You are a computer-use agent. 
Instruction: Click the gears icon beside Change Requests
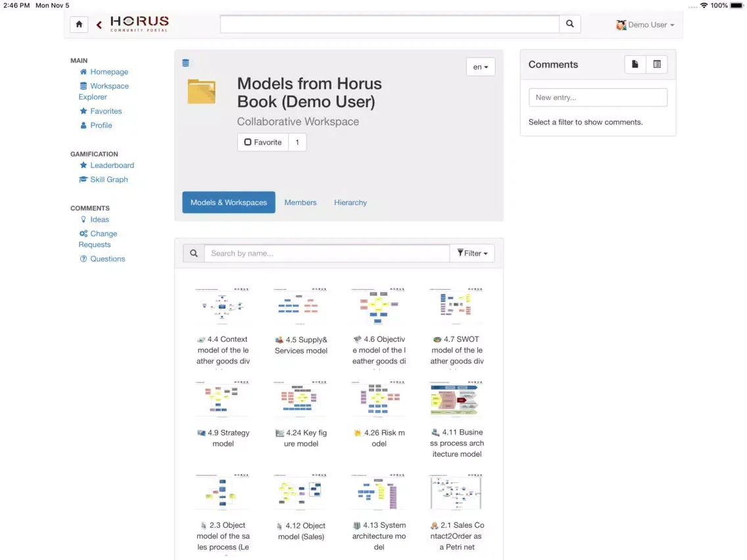pyautogui.click(x=84, y=234)
